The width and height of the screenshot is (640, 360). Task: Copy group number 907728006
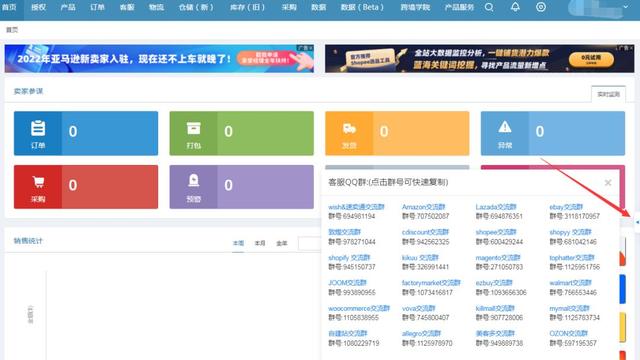[x=499, y=318]
